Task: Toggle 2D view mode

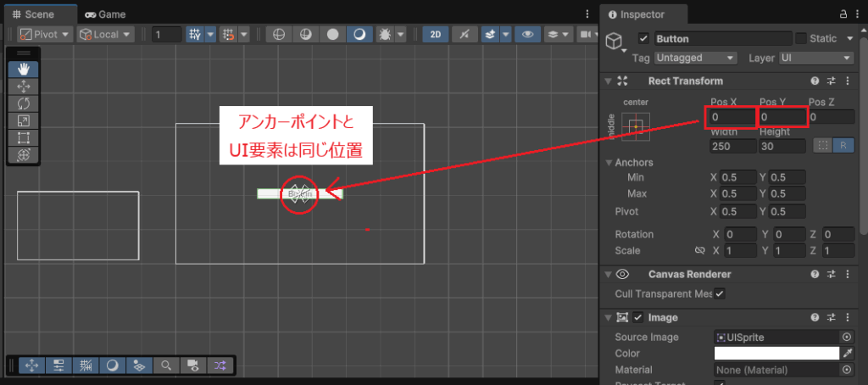Action: (x=436, y=35)
